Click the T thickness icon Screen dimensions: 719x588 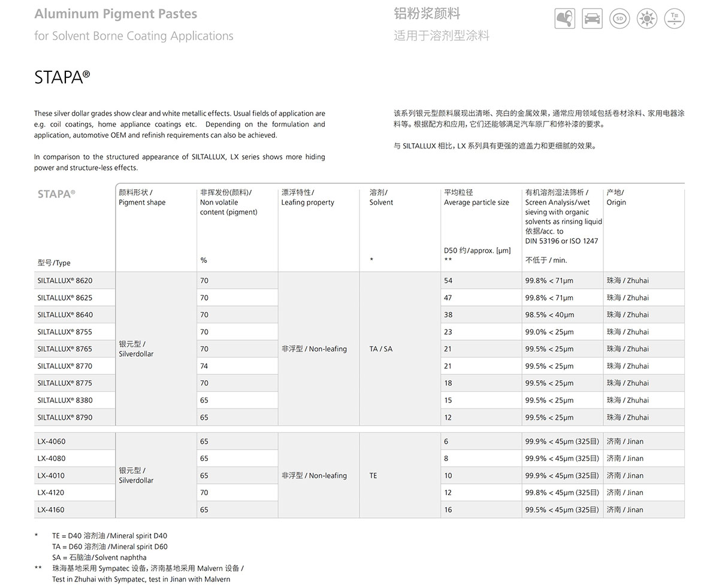(675, 19)
